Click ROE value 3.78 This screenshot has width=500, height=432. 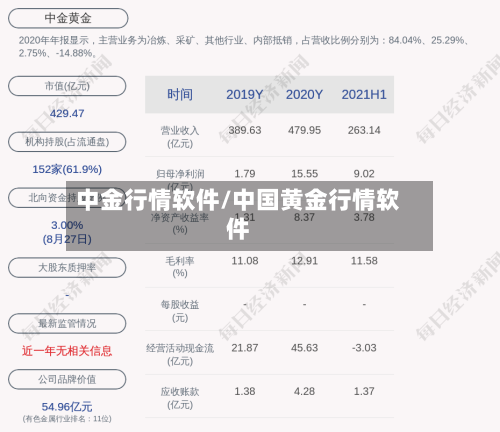coord(364,217)
